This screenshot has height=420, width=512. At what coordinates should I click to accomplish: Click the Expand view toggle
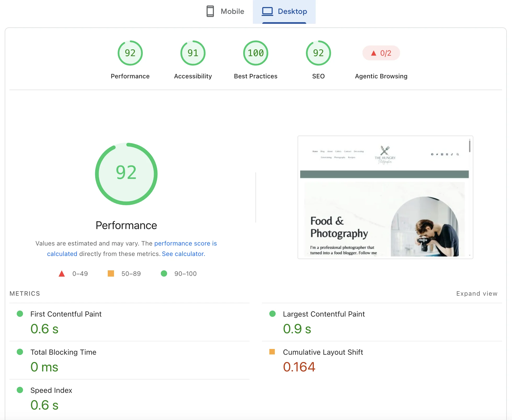tap(477, 294)
